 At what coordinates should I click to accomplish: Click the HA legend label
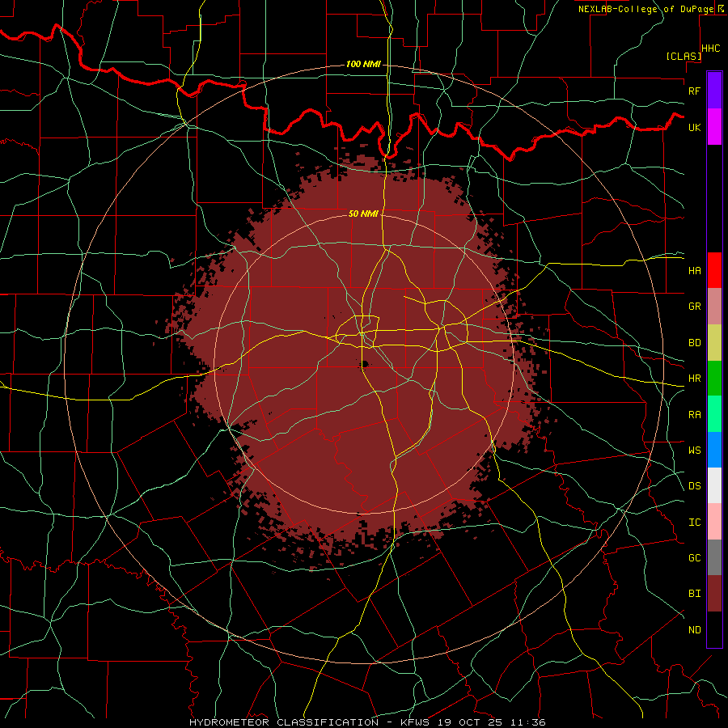(694, 270)
